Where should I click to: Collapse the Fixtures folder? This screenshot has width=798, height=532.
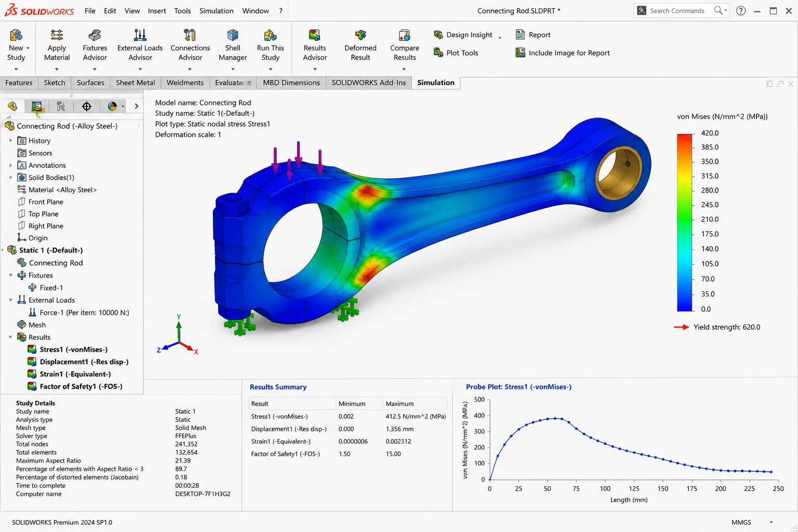coord(10,275)
